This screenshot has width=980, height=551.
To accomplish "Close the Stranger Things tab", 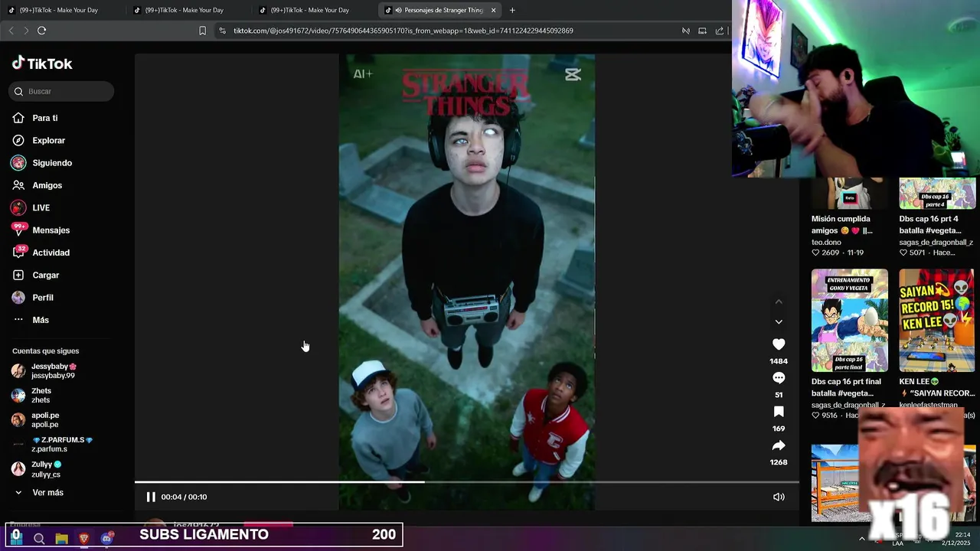I will [493, 10].
